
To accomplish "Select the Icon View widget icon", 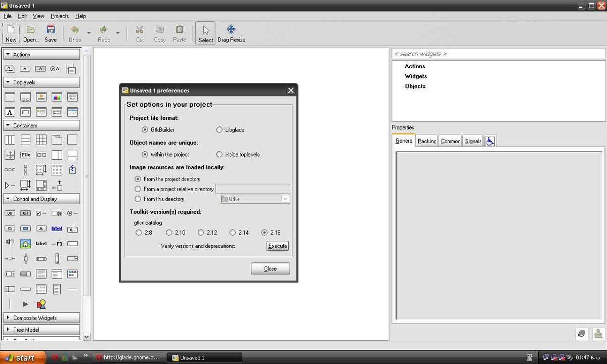I will click(72, 274).
